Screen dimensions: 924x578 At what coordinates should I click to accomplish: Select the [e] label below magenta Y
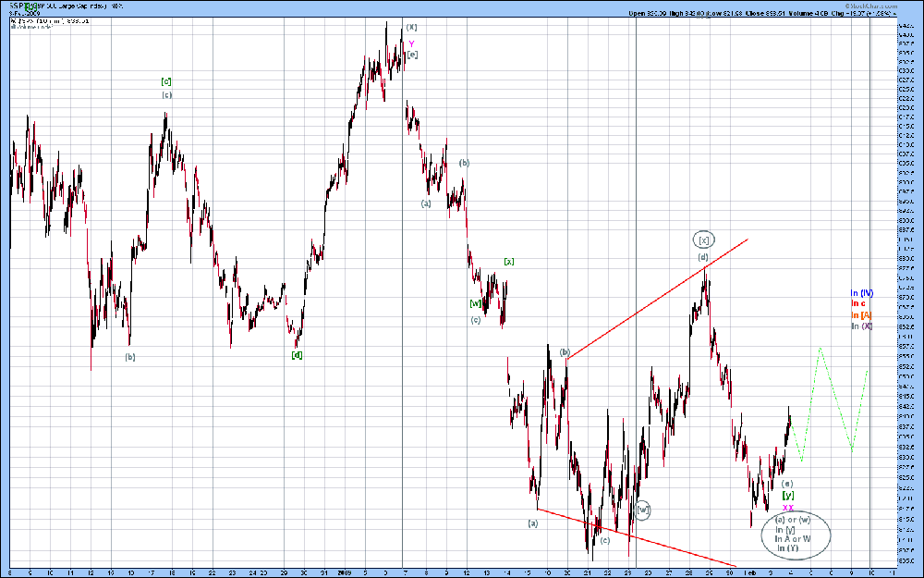click(x=412, y=55)
